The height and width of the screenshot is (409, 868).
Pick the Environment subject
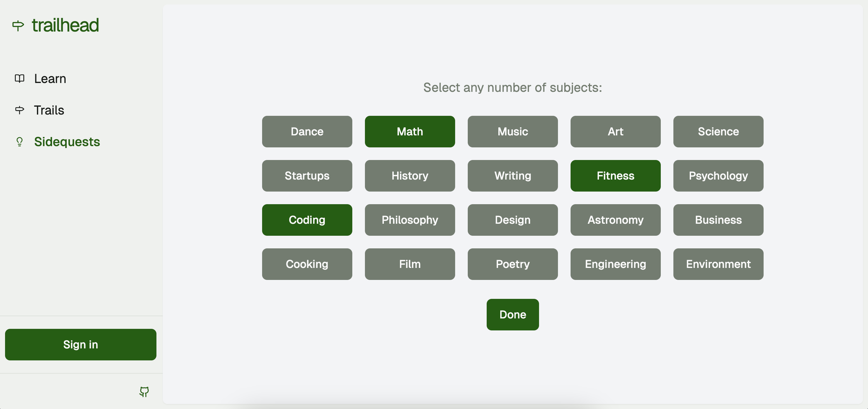pos(718,264)
